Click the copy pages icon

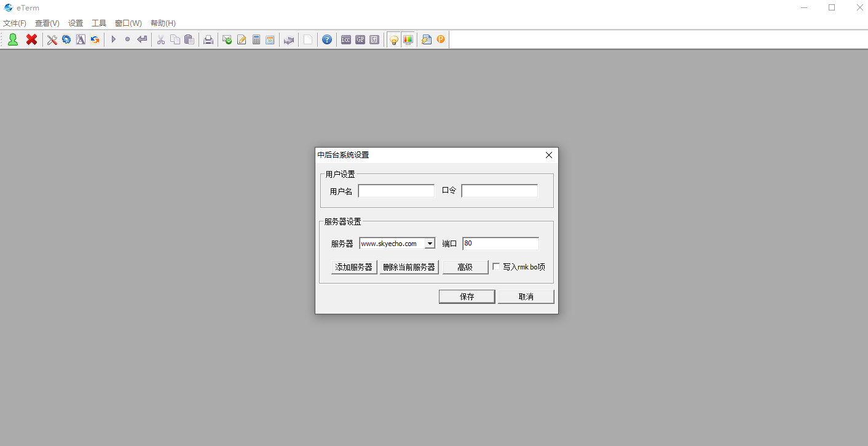click(175, 39)
